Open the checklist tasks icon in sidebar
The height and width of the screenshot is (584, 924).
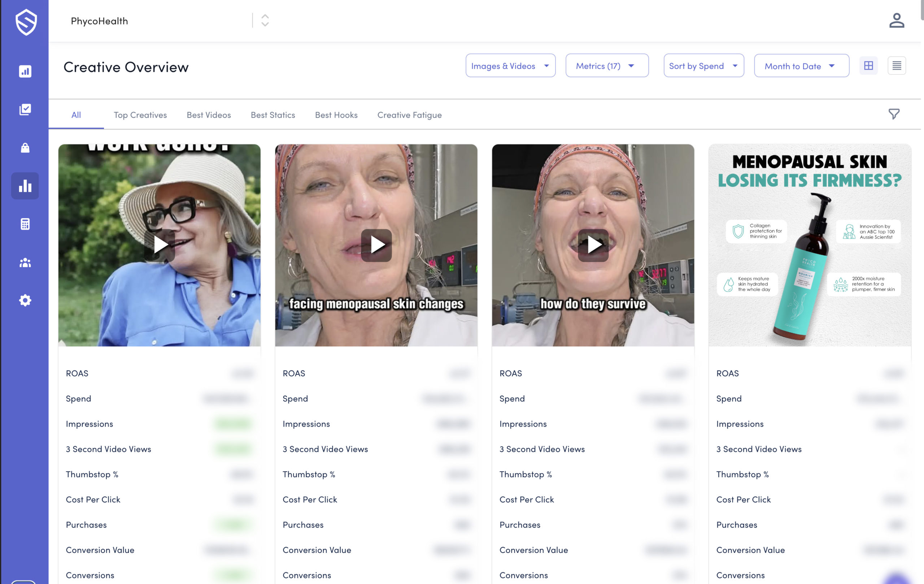[25, 109]
